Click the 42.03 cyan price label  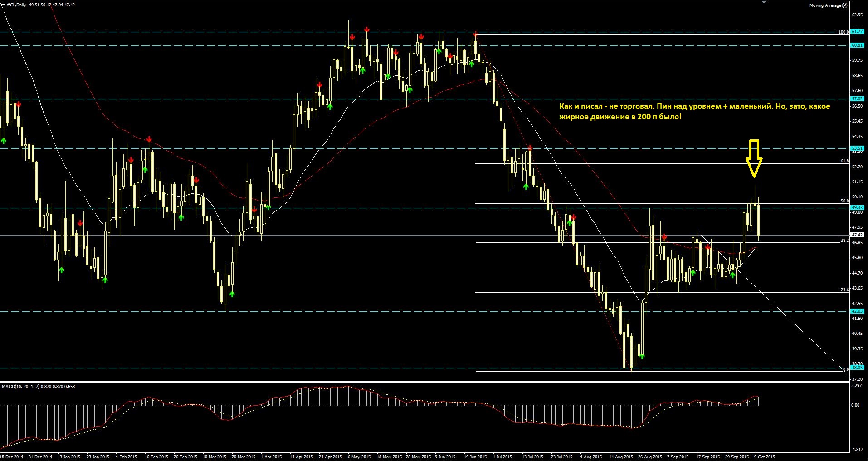coord(857,311)
